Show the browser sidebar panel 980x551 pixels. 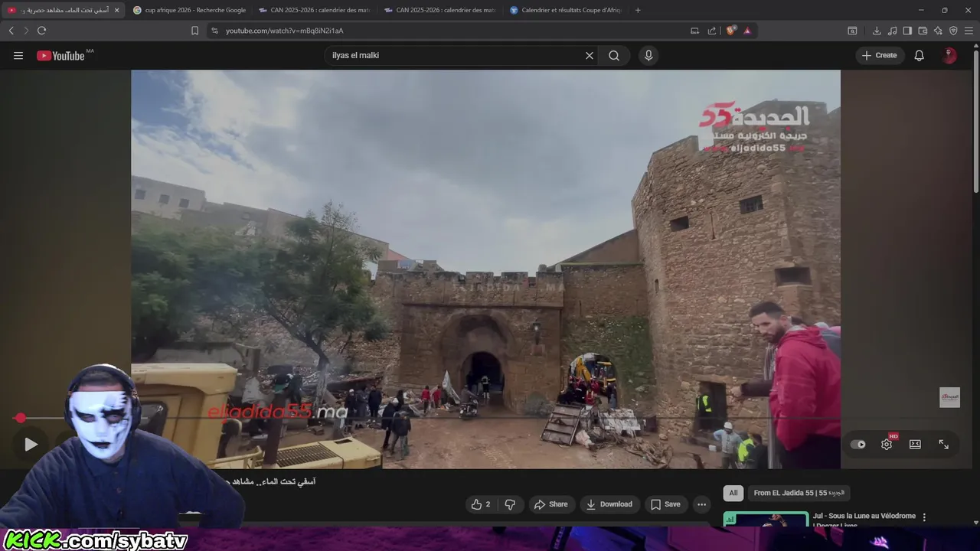point(907,31)
